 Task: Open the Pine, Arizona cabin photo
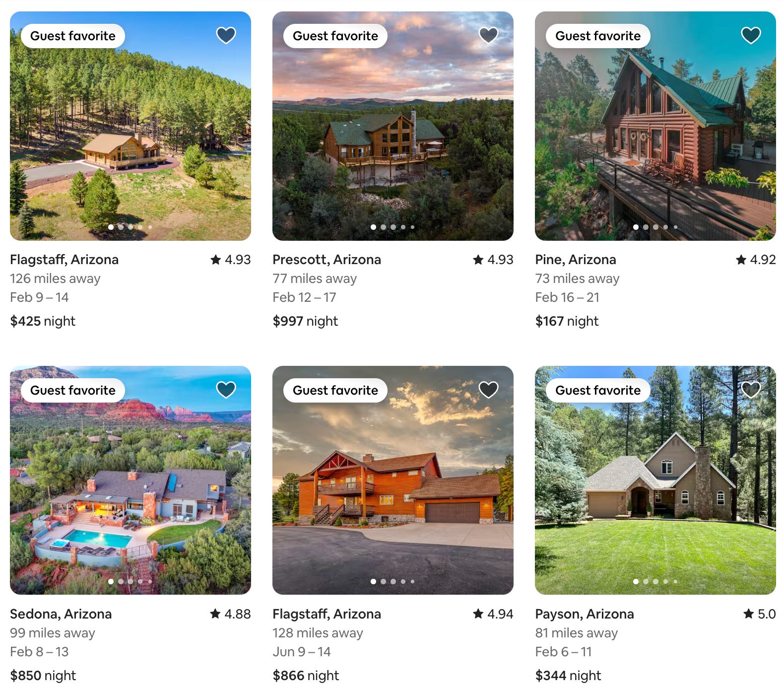tap(655, 126)
